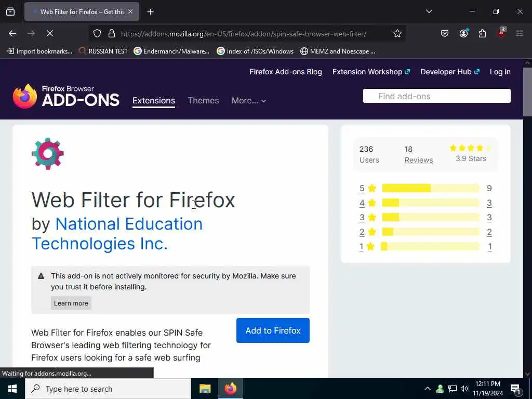Open the Developer Hub link
The width and height of the screenshot is (532, 399).
pyautogui.click(x=450, y=72)
